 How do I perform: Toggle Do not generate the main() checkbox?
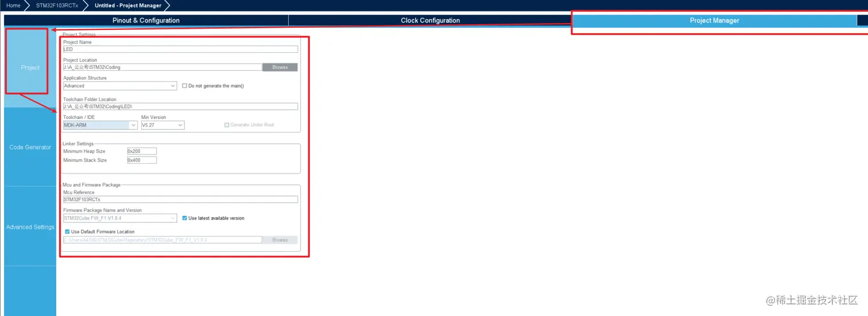(x=184, y=86)
